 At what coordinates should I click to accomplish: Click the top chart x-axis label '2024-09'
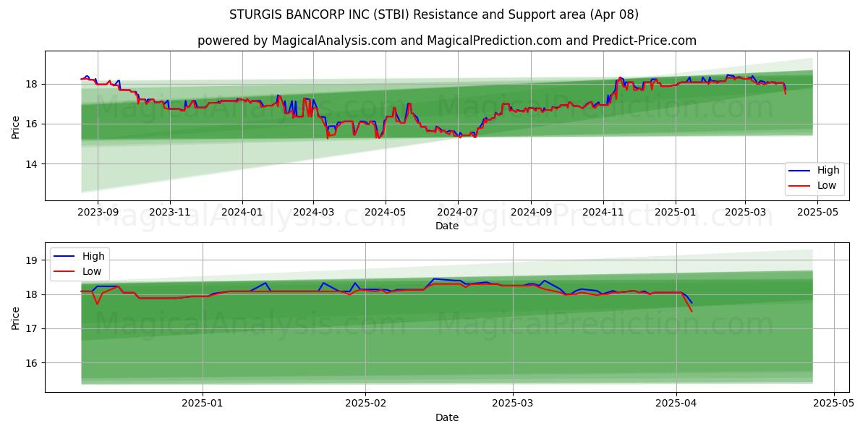click(x=531, y=213)
